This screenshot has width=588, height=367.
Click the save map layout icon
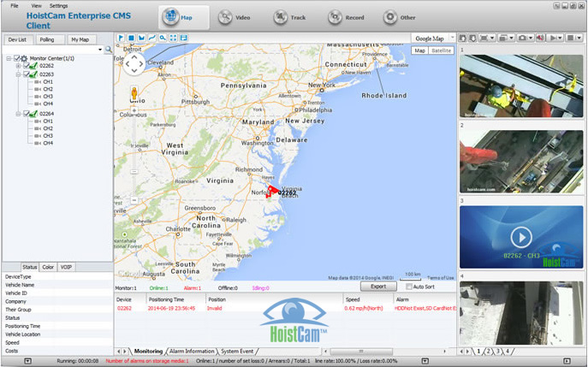click(x=183, y=38)
